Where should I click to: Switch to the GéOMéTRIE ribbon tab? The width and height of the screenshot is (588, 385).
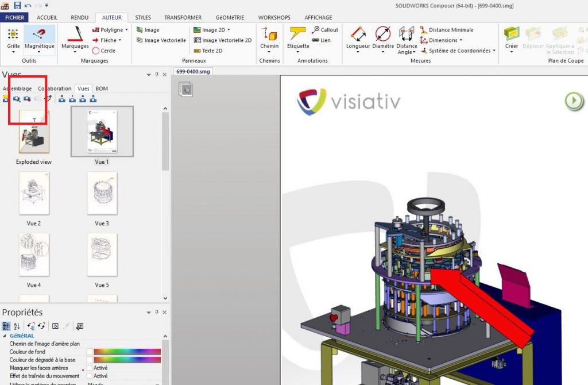(230, 17)
